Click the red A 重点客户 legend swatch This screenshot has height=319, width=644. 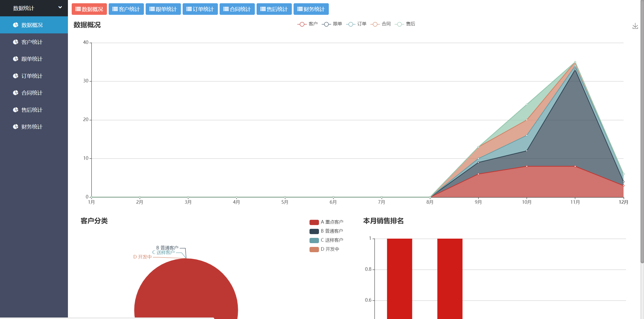314,222
